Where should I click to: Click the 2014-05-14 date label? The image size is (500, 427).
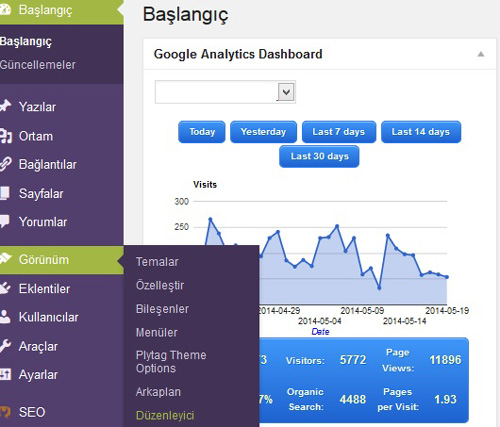pyautogui.click(x=405, y=321)
